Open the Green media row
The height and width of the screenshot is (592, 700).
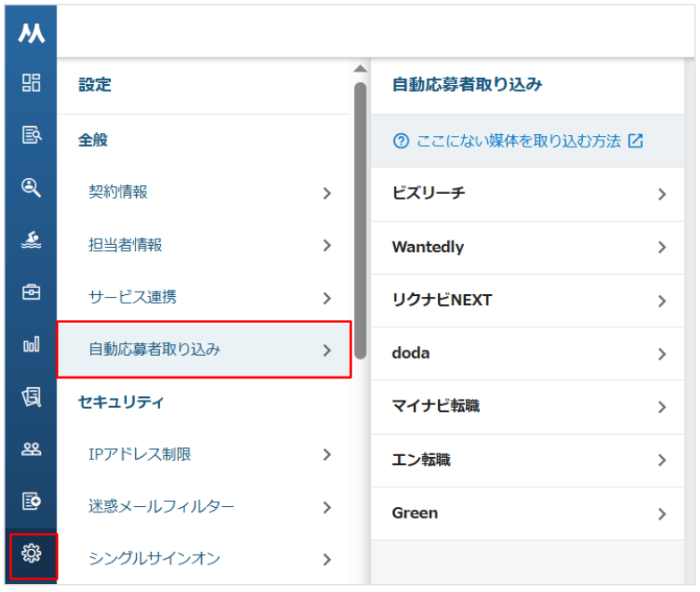527,513
